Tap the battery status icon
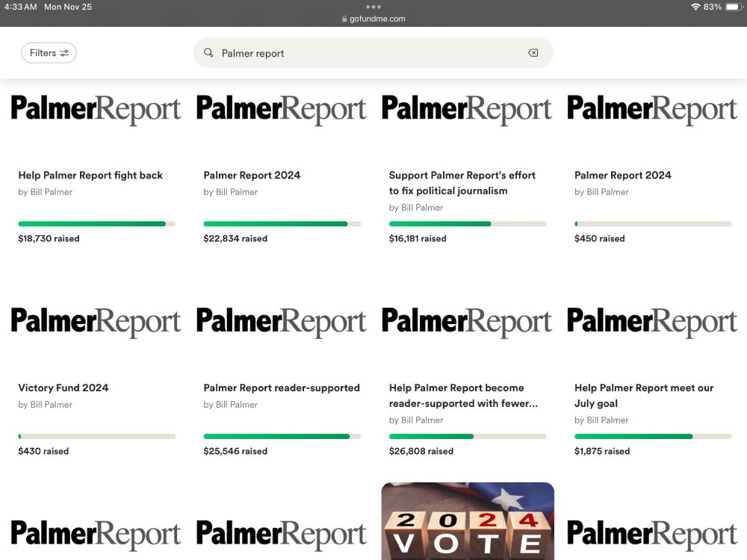Image resolution: width=747 pixels, height=560 pixels. (x=734, y=7)
